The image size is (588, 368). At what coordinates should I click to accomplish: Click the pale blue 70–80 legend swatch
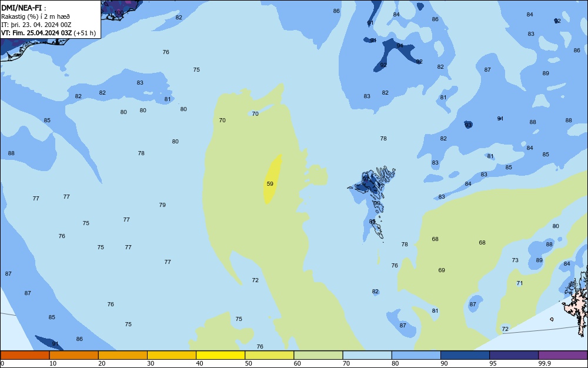coord(367,355)
